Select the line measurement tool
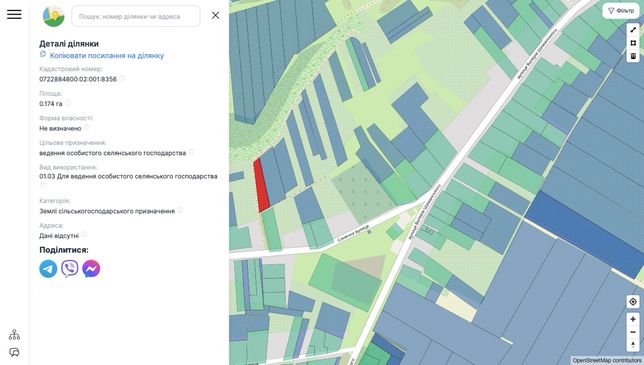Image resolution: width=644 pixels, height=365 pixels. click(x=633, y=30)
